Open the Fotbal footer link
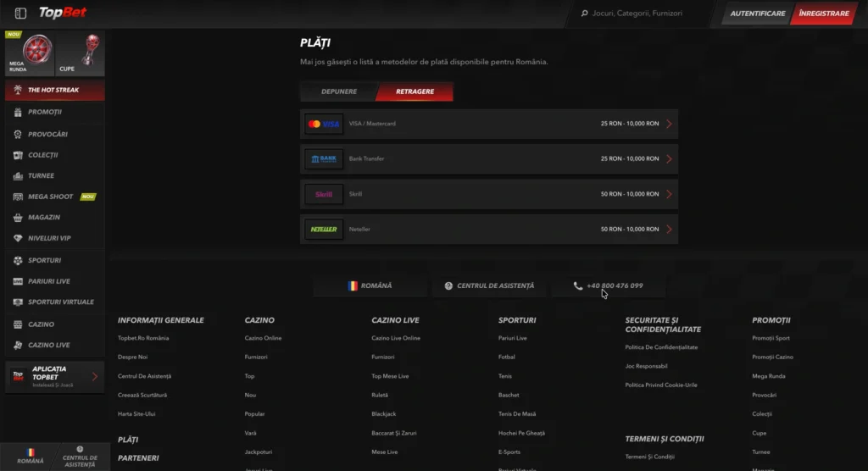This screenshot has height=471, width=868. pyautogui.click(x=507, y=357)
